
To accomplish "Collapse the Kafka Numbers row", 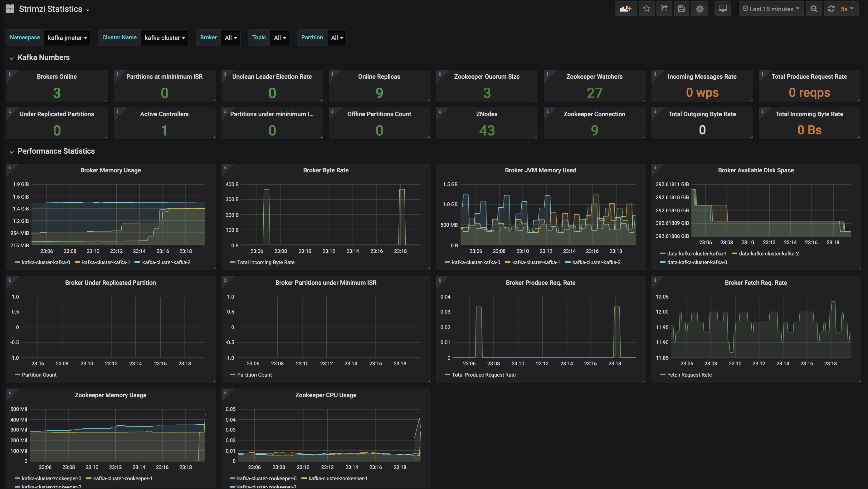I will 43,57.
